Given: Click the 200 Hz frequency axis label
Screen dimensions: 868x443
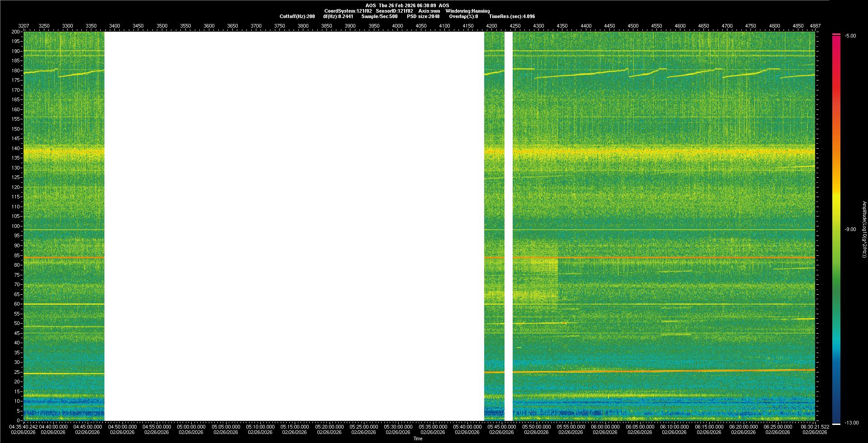Looking at the screenshot, I should click(15, 32).
